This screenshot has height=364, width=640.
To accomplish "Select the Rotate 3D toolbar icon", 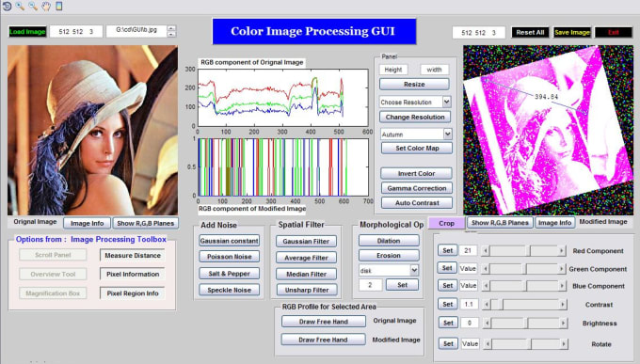I will tap(7, 6).
